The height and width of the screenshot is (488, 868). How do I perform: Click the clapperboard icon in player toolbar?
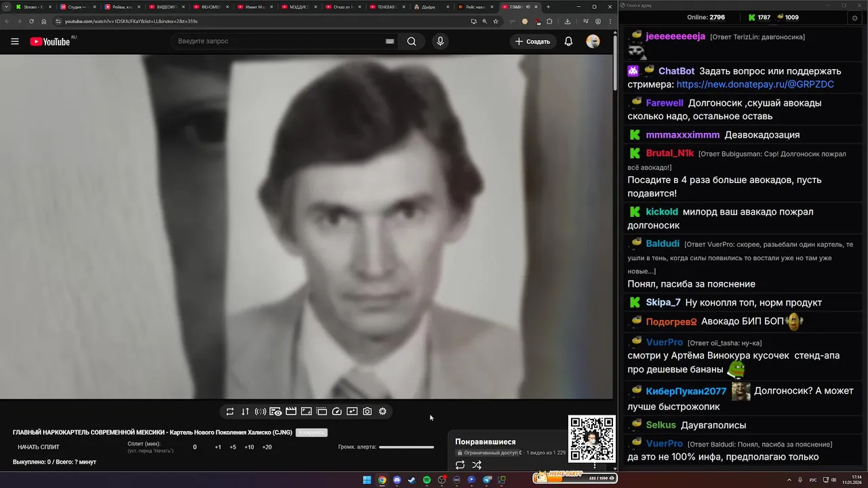point(291,411)
